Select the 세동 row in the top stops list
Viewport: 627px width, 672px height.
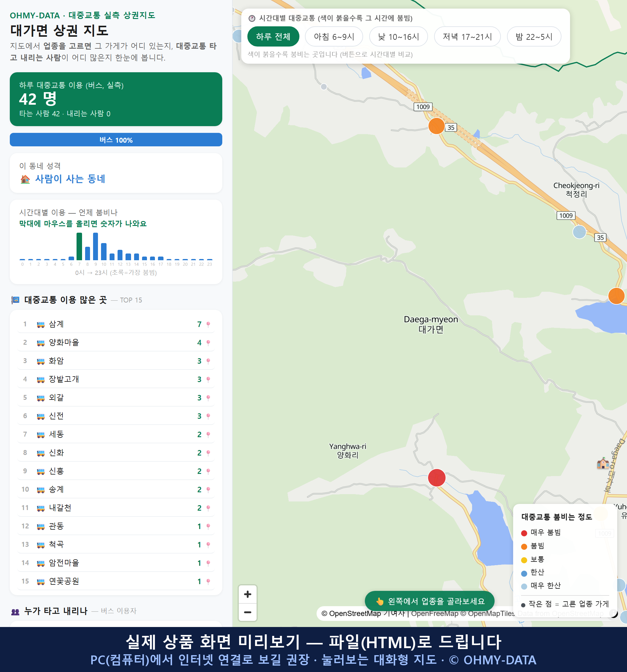pyautogui.click(x=116, y=434)
